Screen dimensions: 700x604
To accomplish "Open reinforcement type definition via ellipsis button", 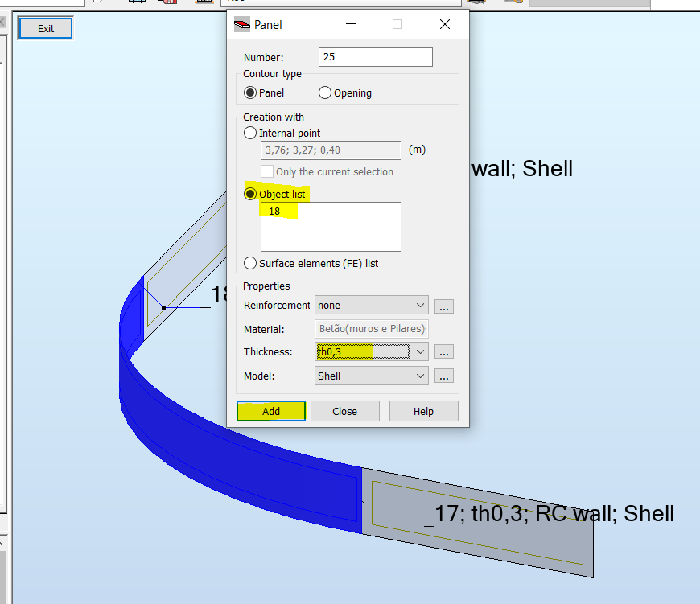I will 443,306.
